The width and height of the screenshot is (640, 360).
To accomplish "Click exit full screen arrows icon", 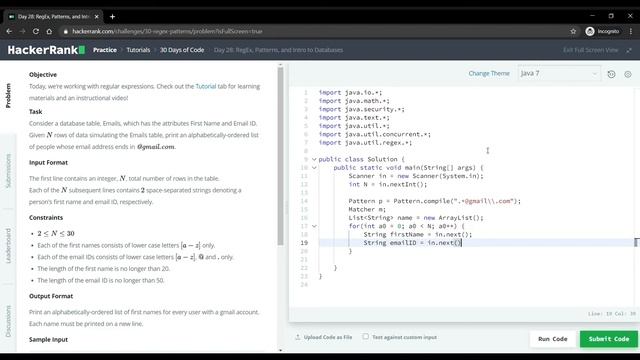I will (x=629, y=50).
